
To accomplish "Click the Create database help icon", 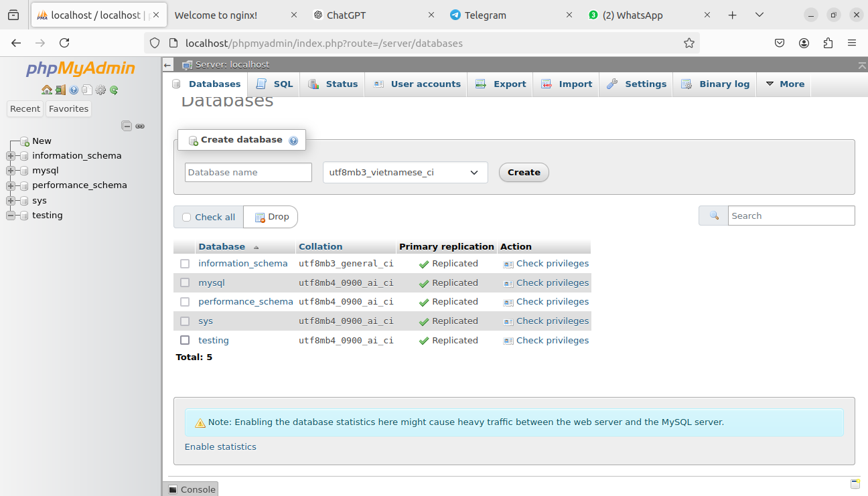I will pos(293,141).
